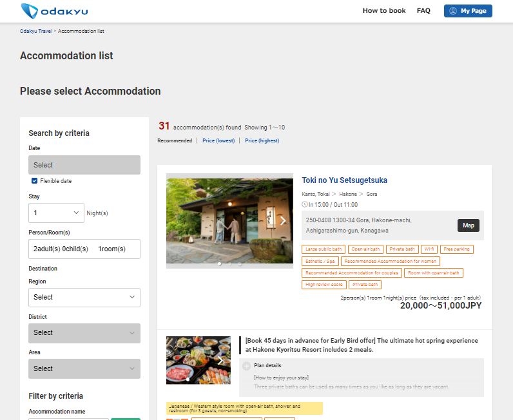Click the Date select field
The width and height of the screenshot is (513, 420).
84,165
